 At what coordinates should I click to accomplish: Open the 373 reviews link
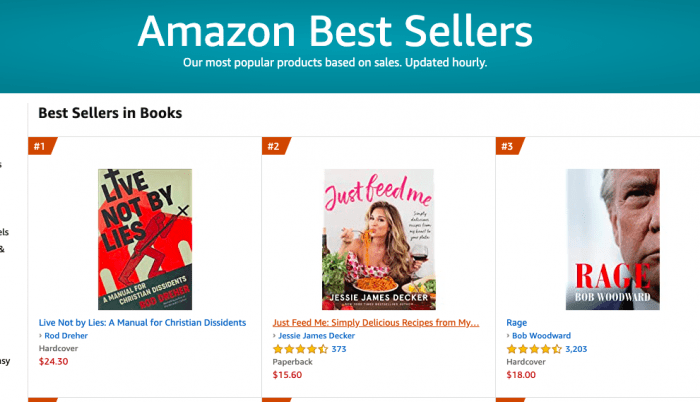click(339, 349)
